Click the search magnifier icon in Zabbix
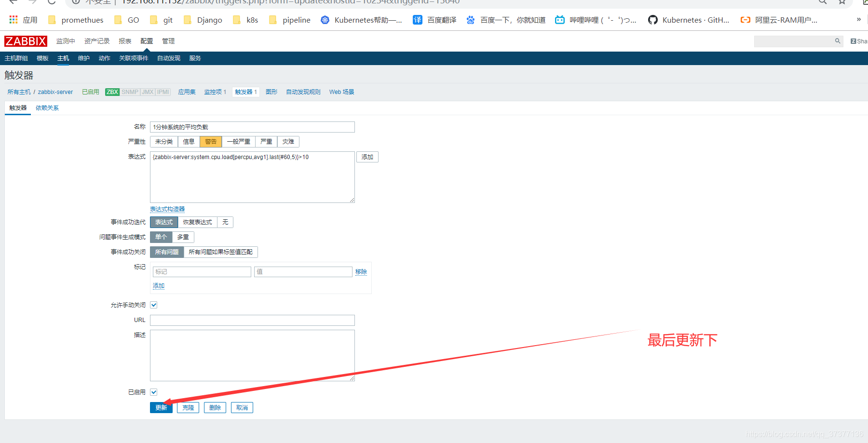Image resolution: width=868 pixels, height=443 pixels. coord(838,41)
